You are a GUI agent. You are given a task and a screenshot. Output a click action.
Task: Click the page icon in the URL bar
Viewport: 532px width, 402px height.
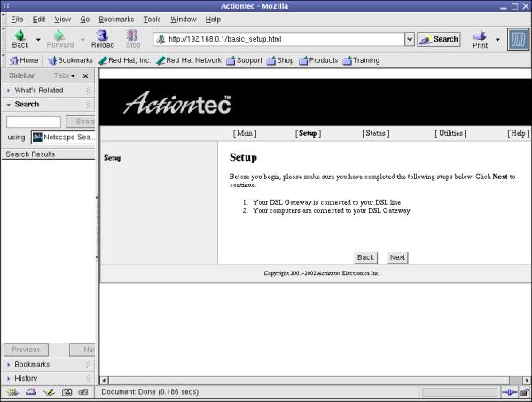coord(160,39)
